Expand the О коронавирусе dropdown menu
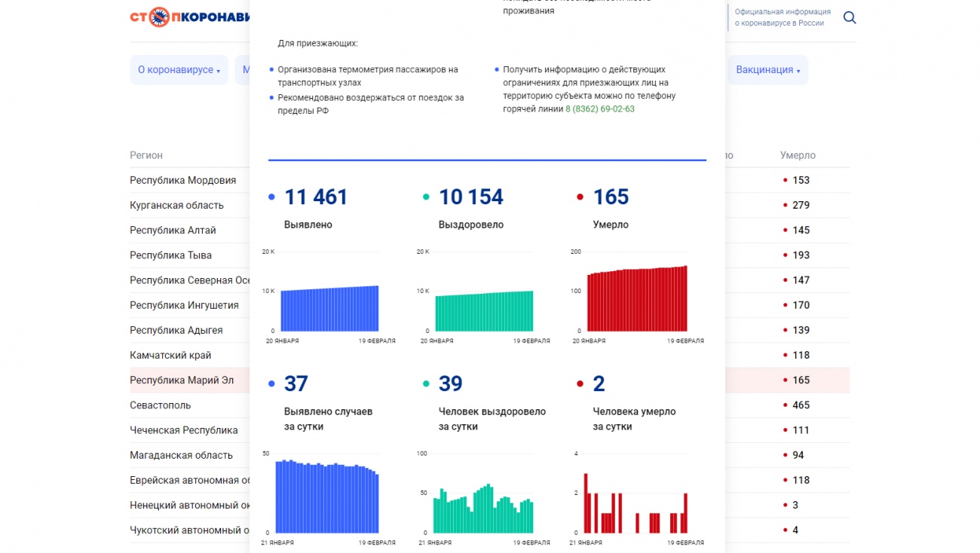Image resolution: width=980 pixels, height=553 pixels. tap(179, 70)
